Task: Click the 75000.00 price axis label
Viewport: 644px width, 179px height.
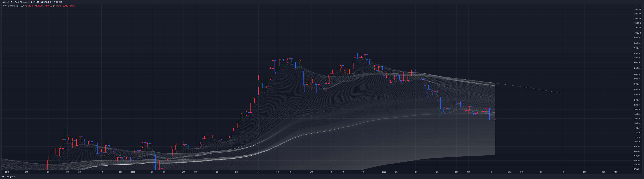Action: pos(637,48)
